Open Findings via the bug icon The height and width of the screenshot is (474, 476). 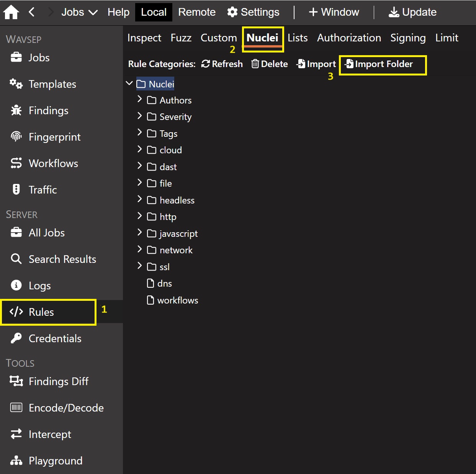pyautogui.click(x=16, y=110)
